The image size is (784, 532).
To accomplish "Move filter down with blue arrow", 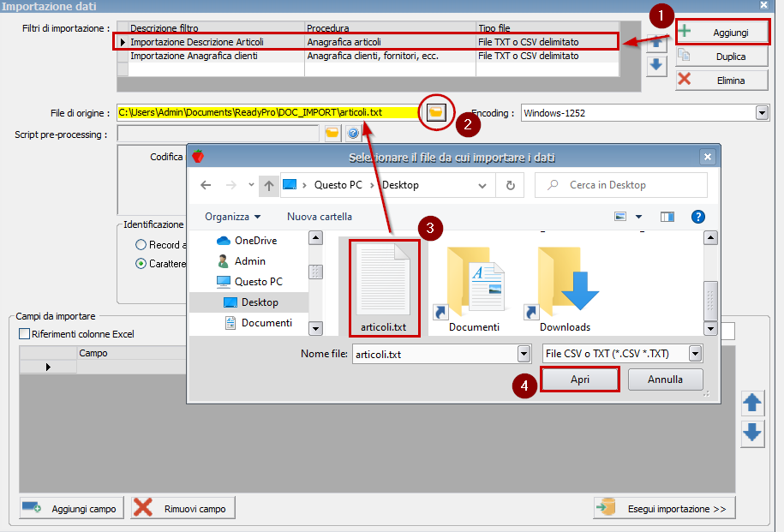I will click(656, 65).
